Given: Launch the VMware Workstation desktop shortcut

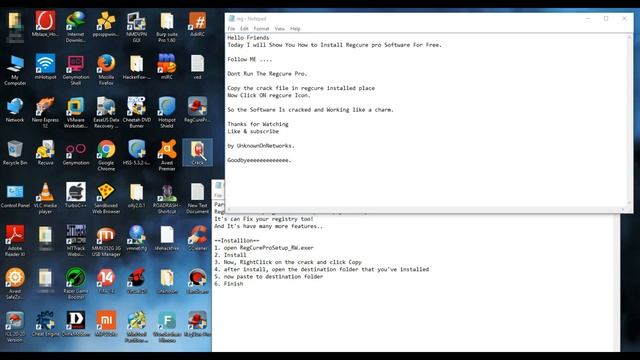Looking at the screenshot, I should (x=76, y=113).
